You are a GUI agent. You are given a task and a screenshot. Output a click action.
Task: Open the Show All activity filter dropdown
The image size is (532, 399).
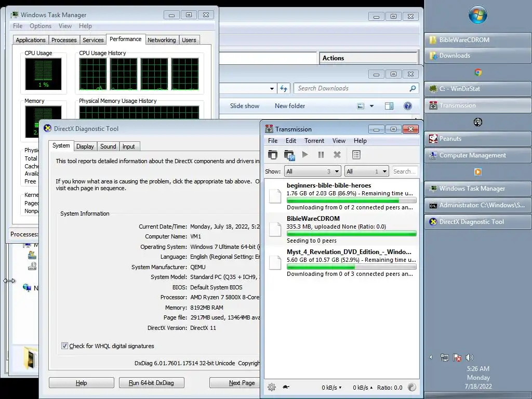313,171
